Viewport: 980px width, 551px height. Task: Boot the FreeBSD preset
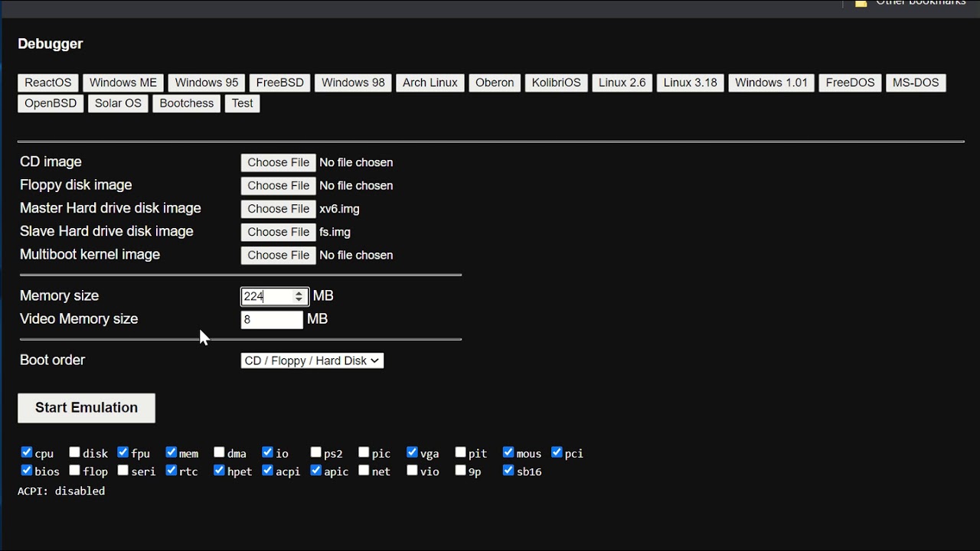(x=280, y=83)
